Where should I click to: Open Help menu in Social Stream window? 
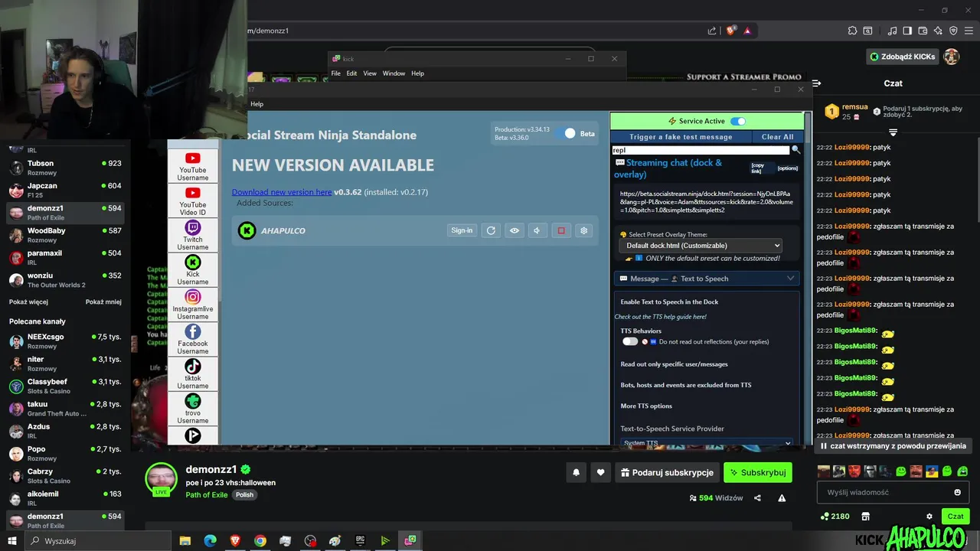pos(256,104)
